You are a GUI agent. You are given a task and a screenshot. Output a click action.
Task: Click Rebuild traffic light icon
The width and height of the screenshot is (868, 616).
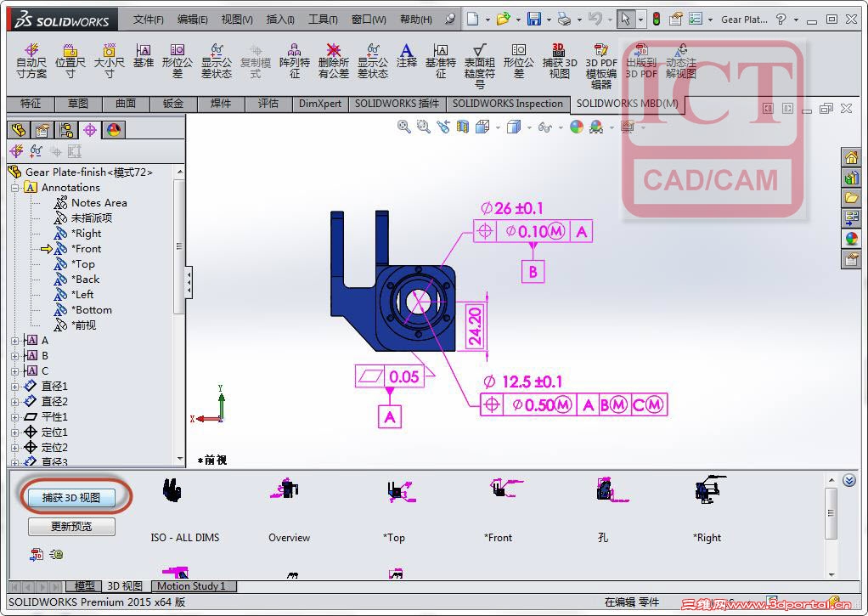pos(656,20)
